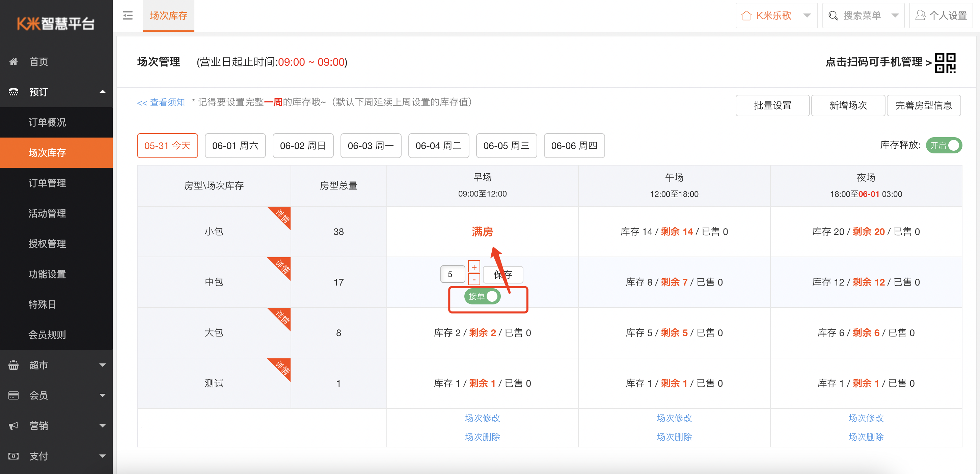Click 场次删除 under 夜场
This screenshot has width=980, height=474.
[x=866, y=437]
